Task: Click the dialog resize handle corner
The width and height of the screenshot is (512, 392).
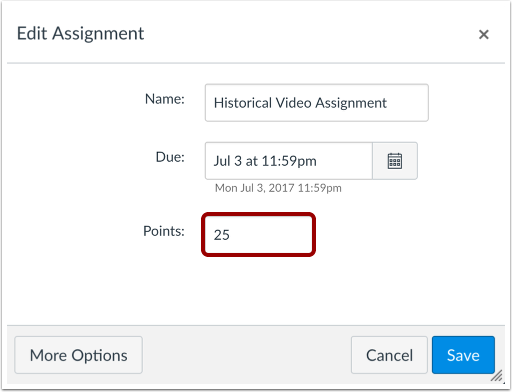Action: pos(498,377)
